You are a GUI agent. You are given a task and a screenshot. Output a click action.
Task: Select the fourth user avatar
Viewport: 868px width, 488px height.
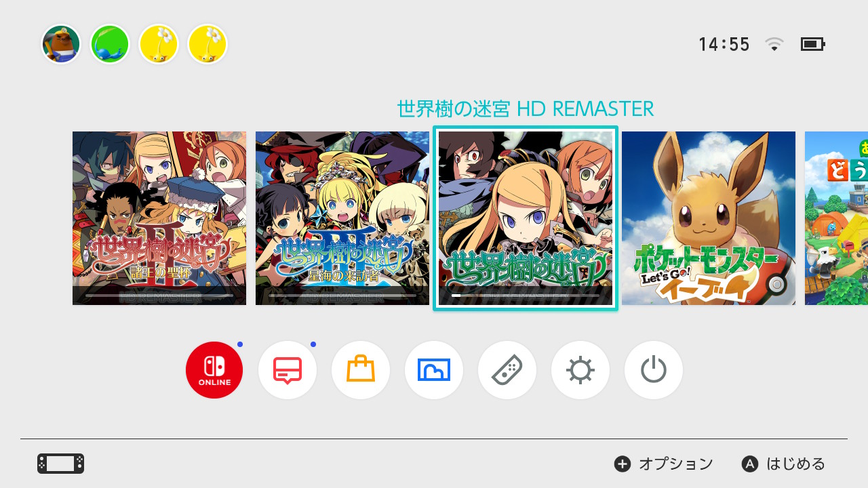click(208, 44)
